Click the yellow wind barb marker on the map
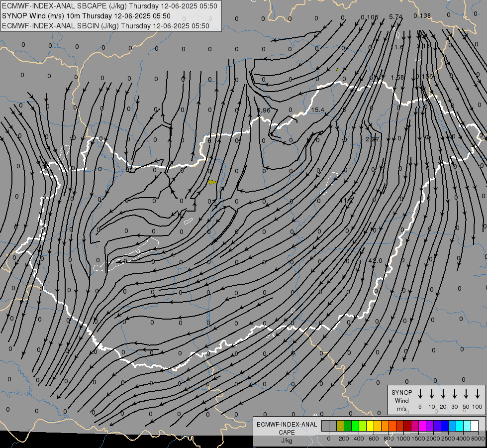 [212, 182]
